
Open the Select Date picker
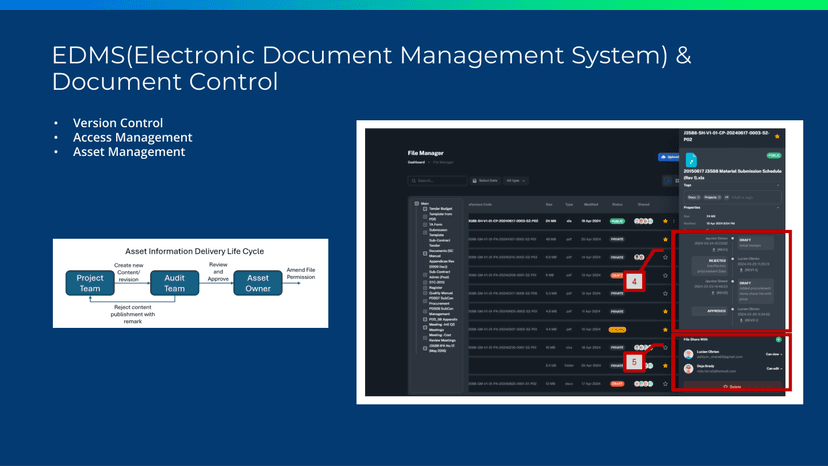486,181
